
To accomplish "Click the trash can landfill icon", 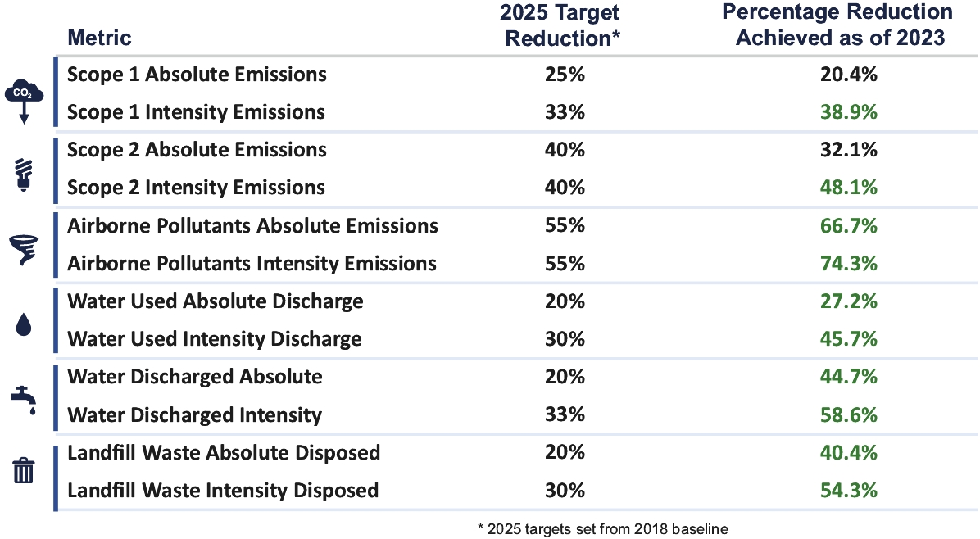I will click(24, 470).
